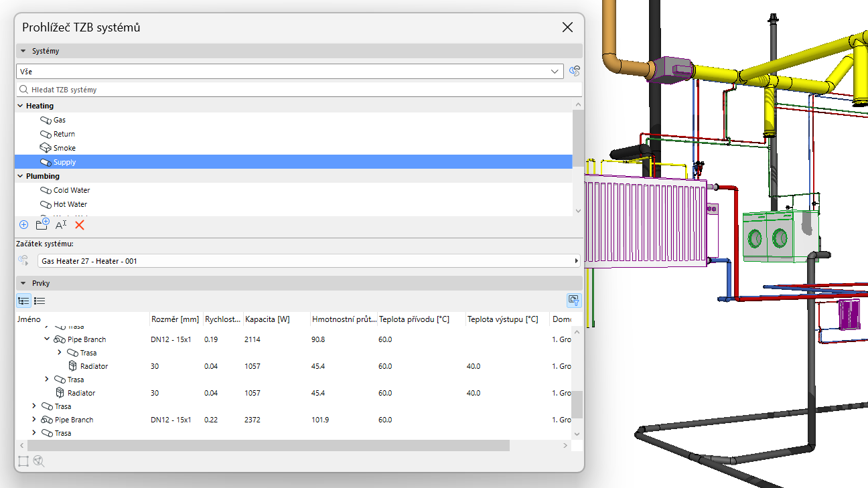Open the Vše filter dropdown
This screenshot has height=488, width=868.
click(x=554, y=71)
